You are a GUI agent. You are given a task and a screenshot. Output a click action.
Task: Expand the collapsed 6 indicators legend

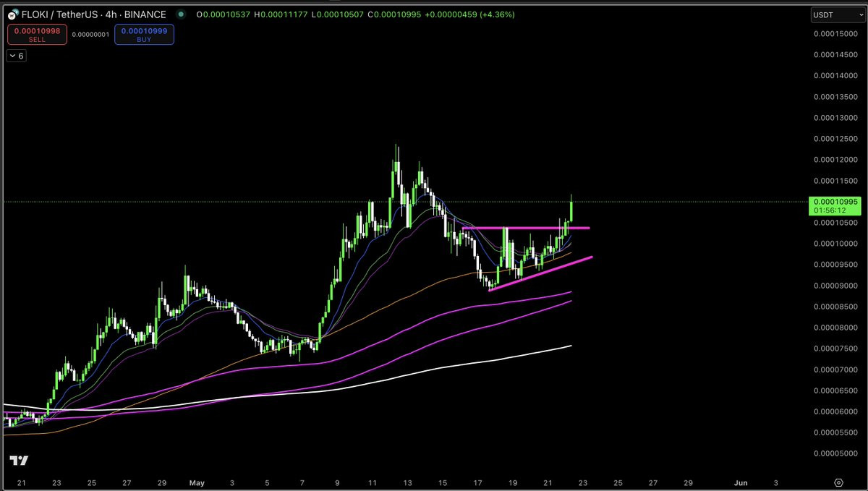tap(16, 56)
